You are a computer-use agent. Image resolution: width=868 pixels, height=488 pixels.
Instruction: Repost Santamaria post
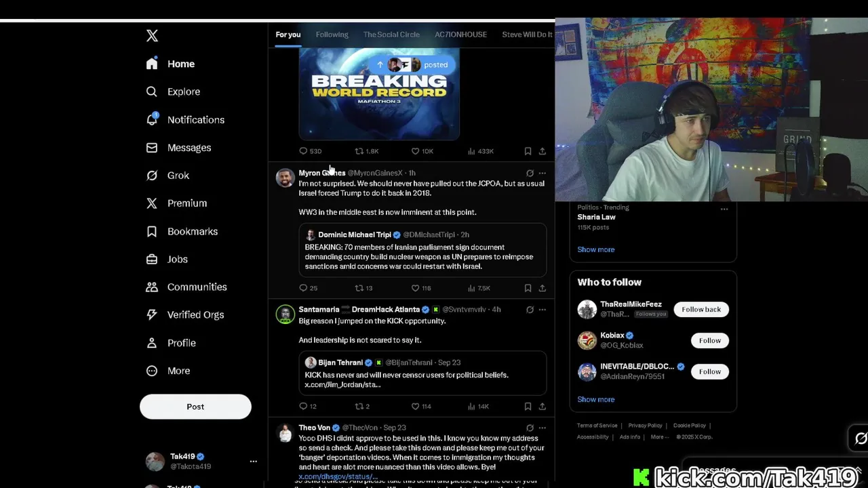pyautogui.click(x=362, y=407)
